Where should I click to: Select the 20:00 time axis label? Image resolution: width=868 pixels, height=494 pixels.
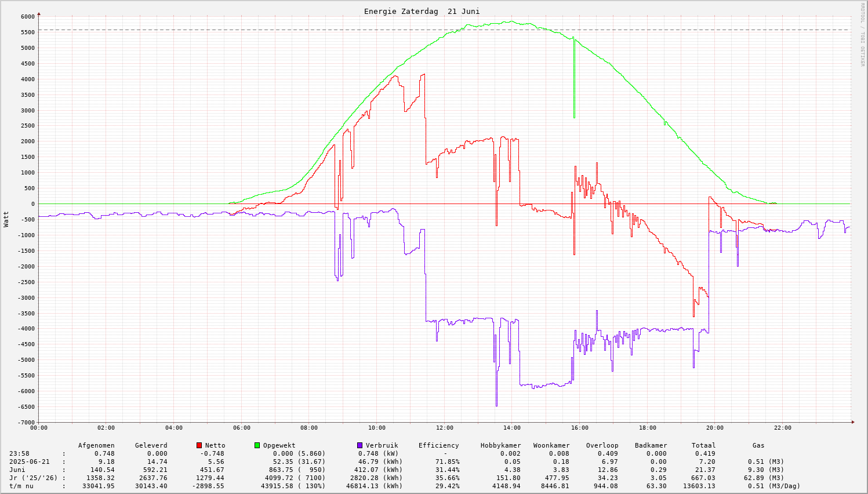[715, 428]
